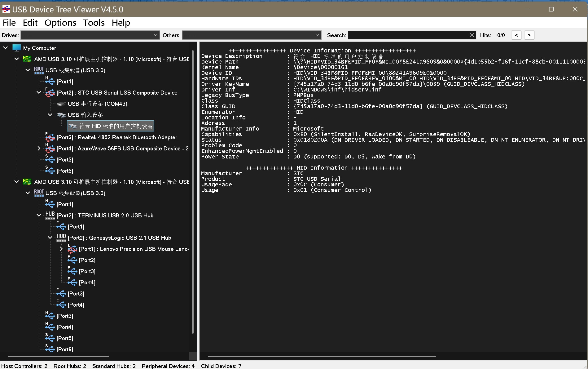
Task: Go to previous search hit
Action: [516, 35]
